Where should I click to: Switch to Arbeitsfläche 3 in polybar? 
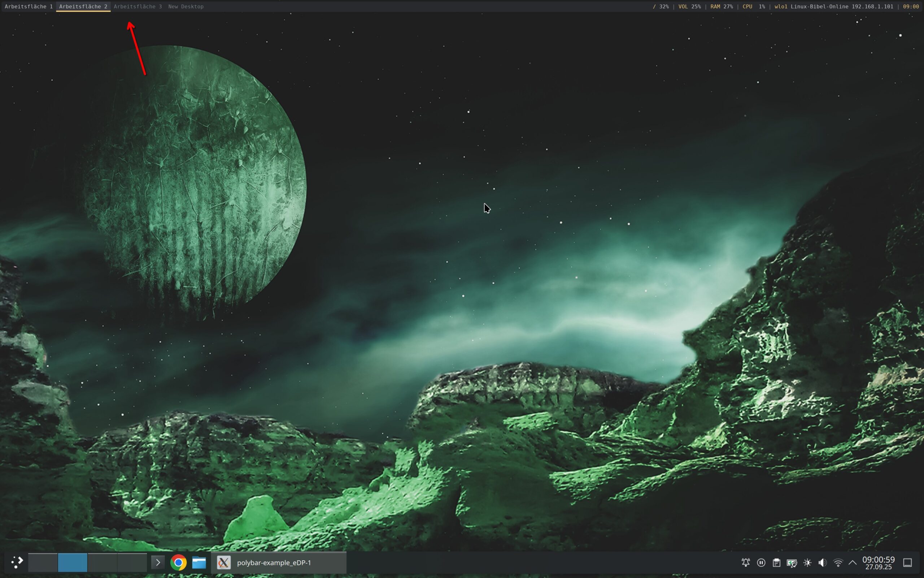[x=138, y=7]
